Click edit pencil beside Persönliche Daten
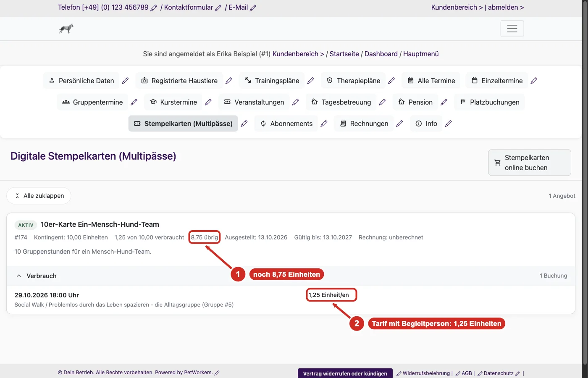 tap(125, 81)
